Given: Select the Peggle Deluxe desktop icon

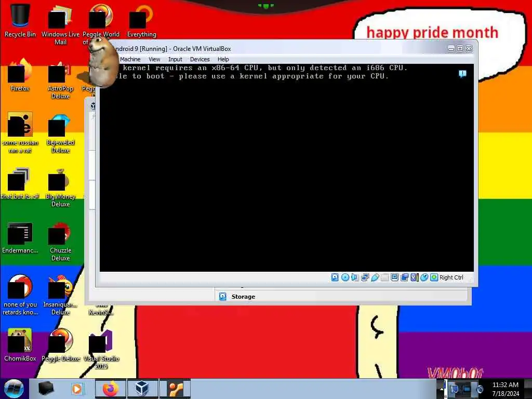Looking at the screenshot, I should coord(60,345).
